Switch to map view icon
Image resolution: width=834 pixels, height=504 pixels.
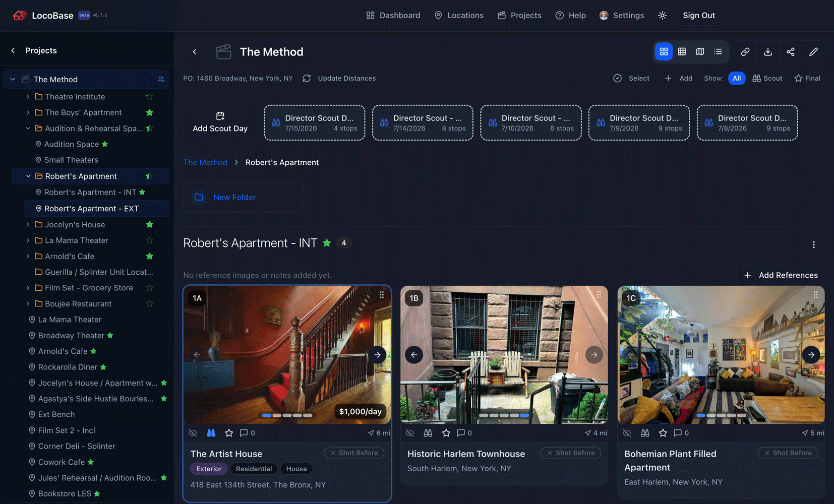click(x=700, y=51)
